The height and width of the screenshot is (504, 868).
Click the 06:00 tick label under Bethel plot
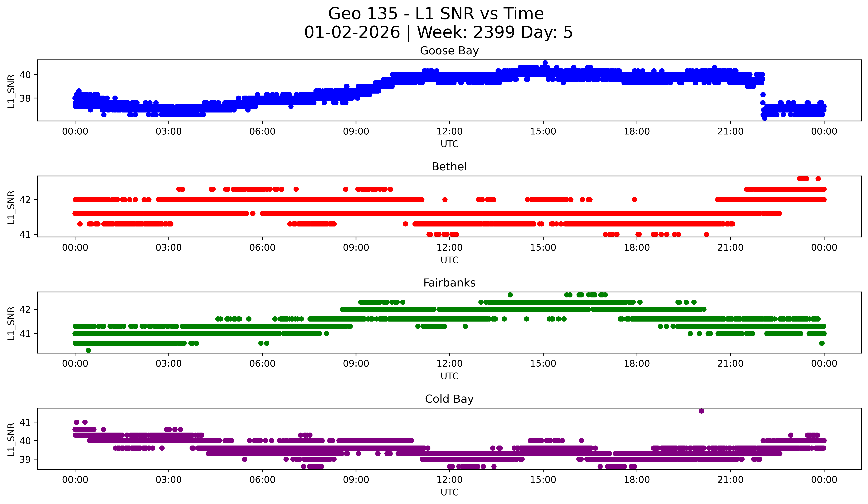[x=262, y=248]
